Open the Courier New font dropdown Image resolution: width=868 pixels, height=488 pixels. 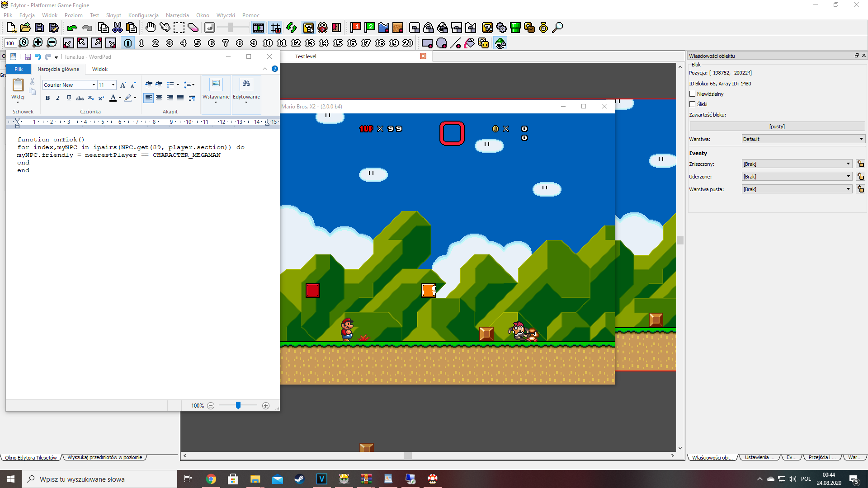click(x=94, y=85)
